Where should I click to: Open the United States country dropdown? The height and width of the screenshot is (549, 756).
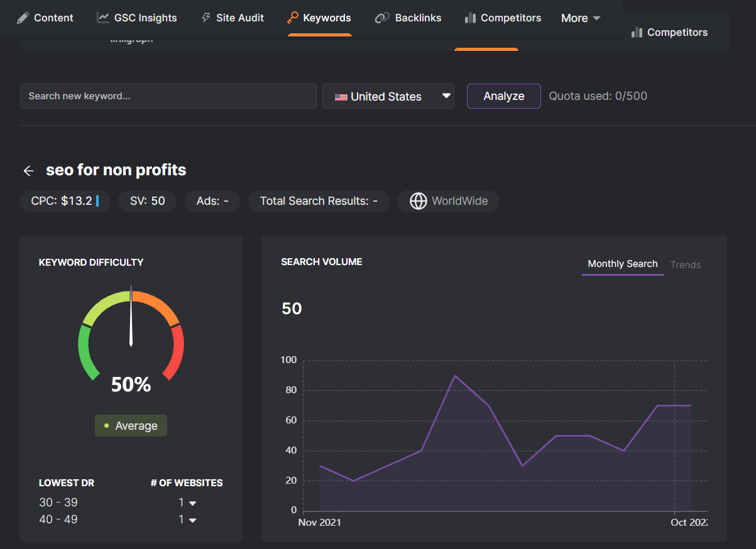coord(388,96)
